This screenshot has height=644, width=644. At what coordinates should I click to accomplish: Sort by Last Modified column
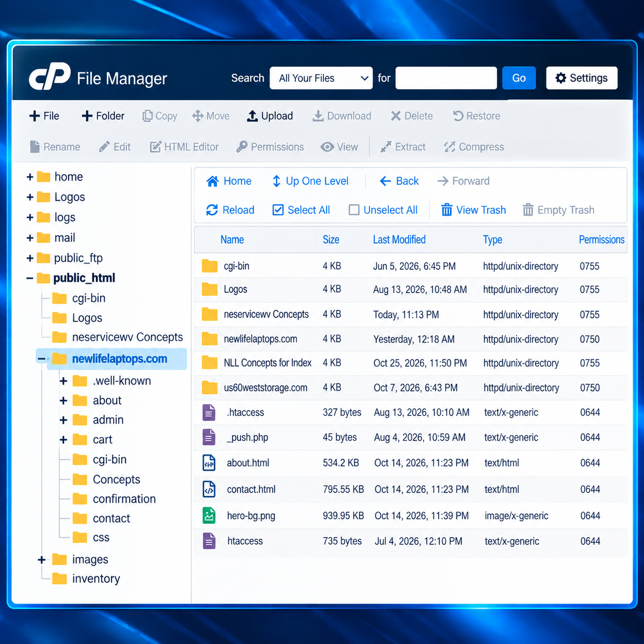point(399,240)
